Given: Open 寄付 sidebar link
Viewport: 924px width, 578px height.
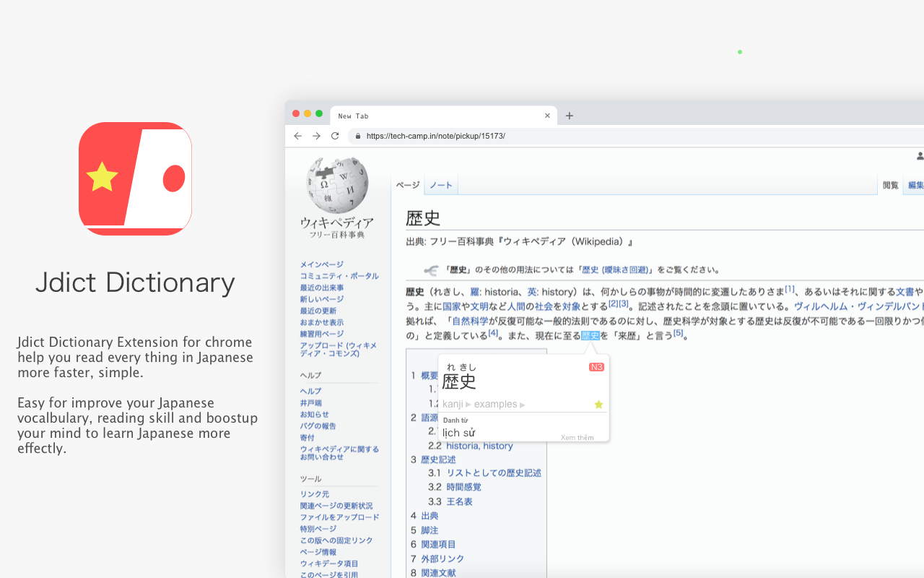Looking at the screenshot, I should click(308, 437).
